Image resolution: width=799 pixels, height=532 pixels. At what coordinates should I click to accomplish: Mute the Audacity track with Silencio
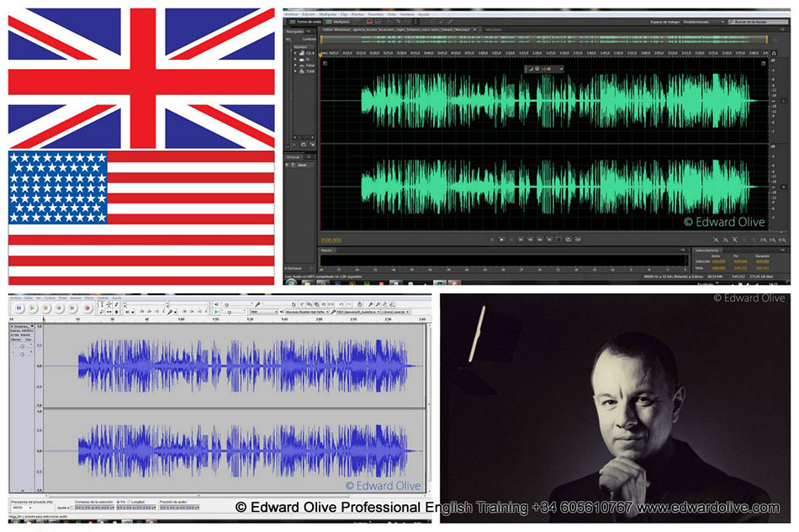coord(16,339)
